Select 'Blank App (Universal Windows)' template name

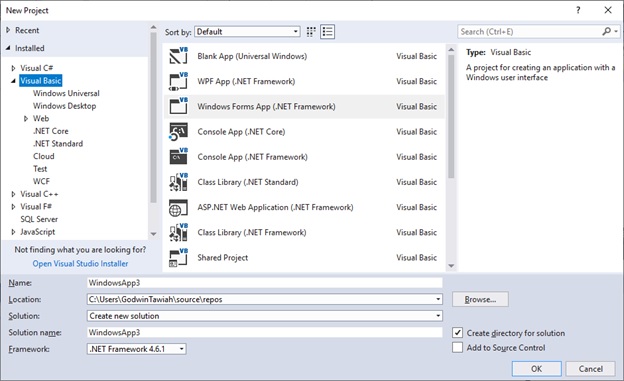(x=252, y=56)
